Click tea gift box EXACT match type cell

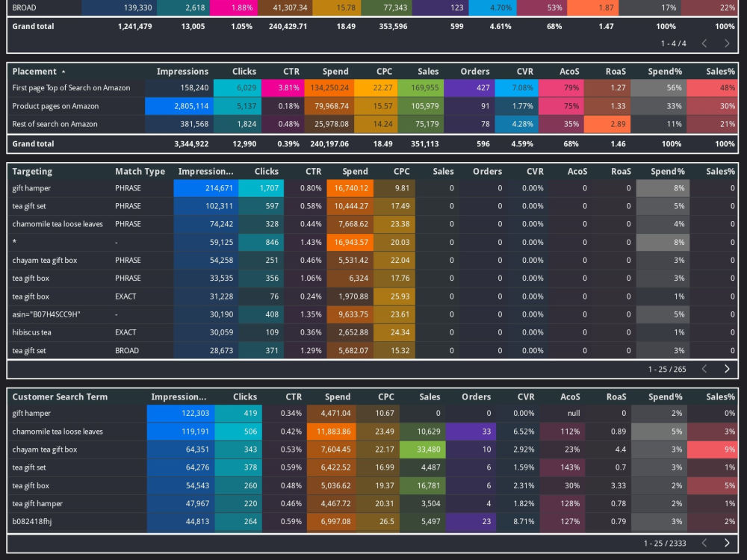coord(125,296)
